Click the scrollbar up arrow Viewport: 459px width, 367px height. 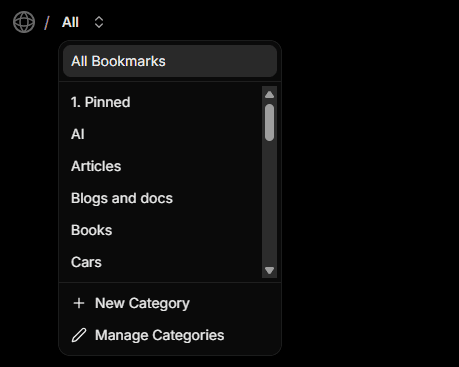coord(269,95)
